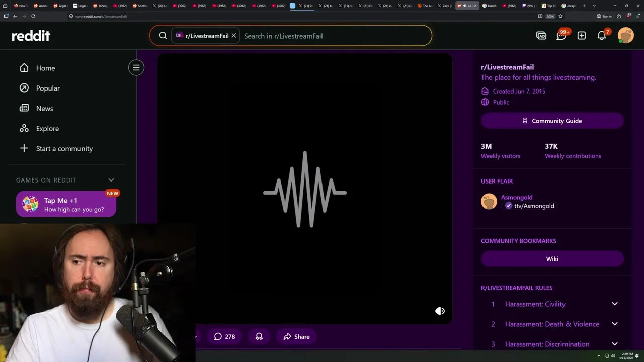Click the 200% zoom indicator
The image size is (644, 362).
[x=550, y=16]
